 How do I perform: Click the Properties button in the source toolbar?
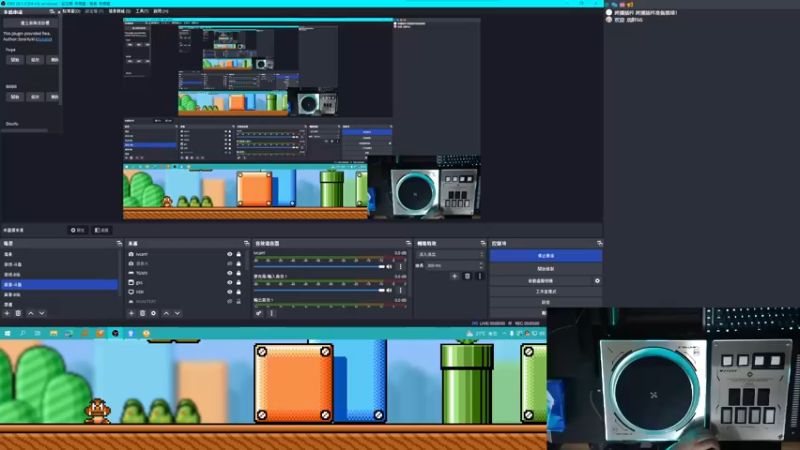coord(78,230)
